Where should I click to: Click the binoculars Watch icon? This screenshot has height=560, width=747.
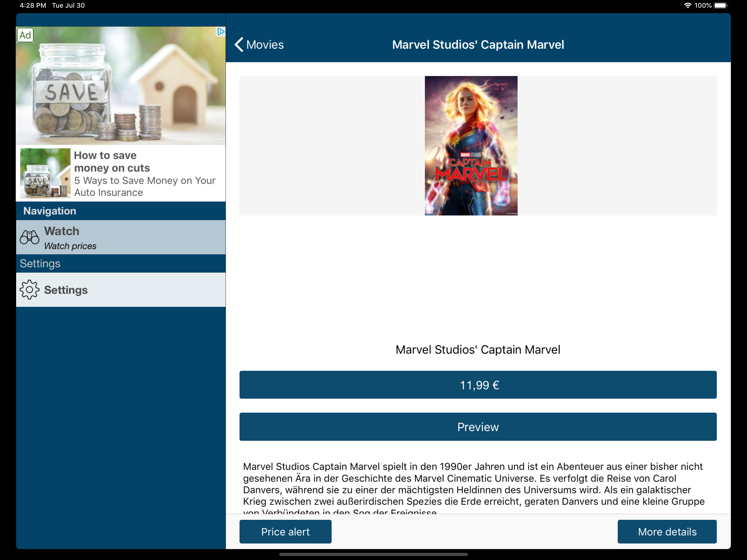click(x=29, y=237)
